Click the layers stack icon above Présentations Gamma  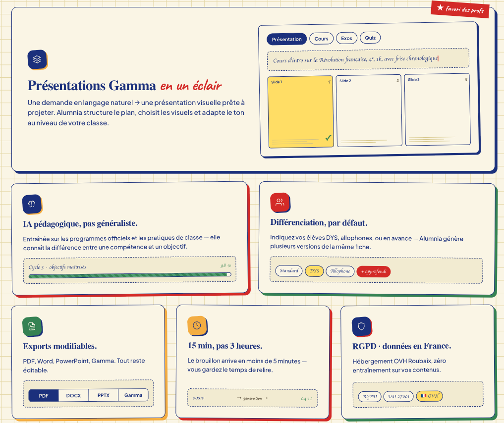[x=37, y=59]
